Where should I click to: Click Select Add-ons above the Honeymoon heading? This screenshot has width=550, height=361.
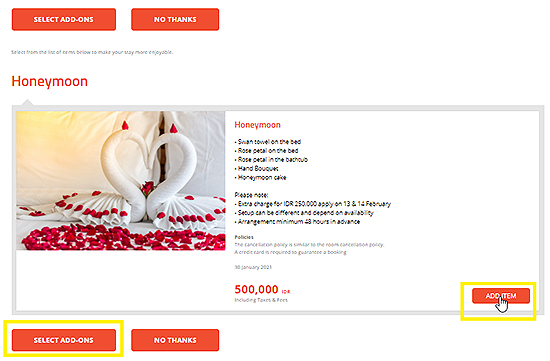click(x=63, y=19)
